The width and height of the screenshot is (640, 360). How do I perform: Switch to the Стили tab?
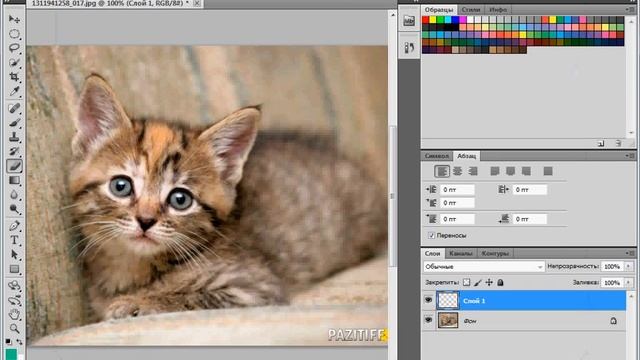[471, 9]
